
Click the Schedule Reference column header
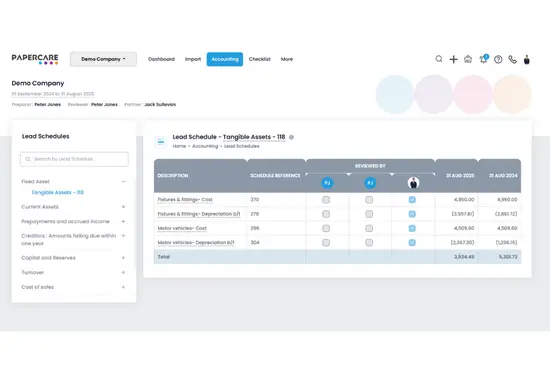coord(275,175)
